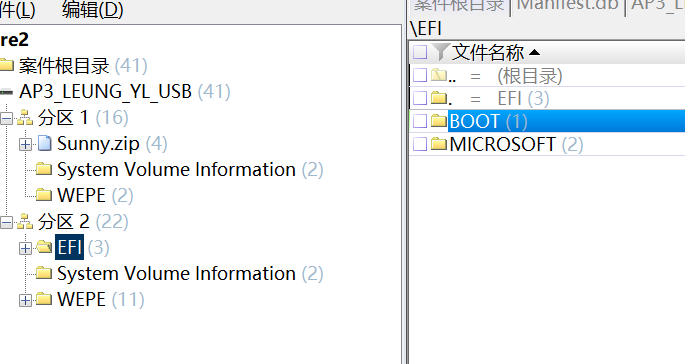Click the re2 case title in tree panel

pyautogui.click(x=14, y=40)
